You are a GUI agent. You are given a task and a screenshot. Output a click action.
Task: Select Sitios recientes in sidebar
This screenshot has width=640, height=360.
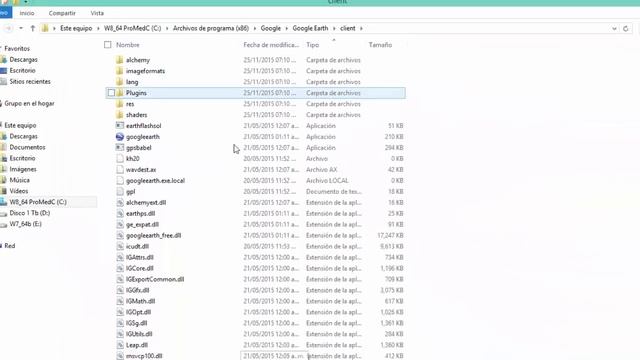30,82
